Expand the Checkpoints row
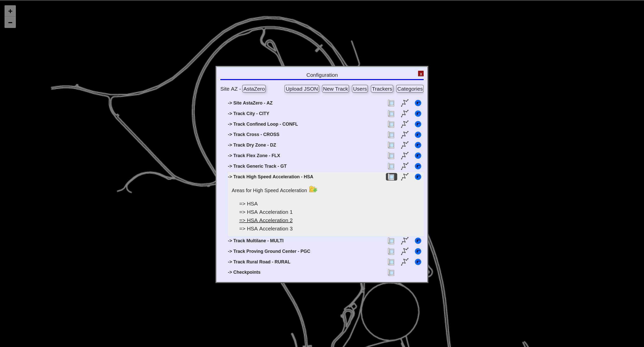This screenshot has height=347, width=644. click(244, 272)
